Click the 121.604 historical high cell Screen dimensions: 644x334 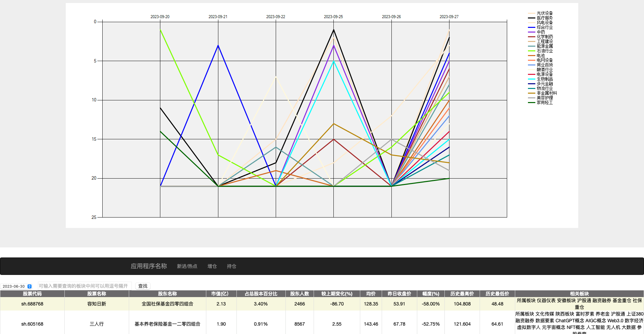462,324
